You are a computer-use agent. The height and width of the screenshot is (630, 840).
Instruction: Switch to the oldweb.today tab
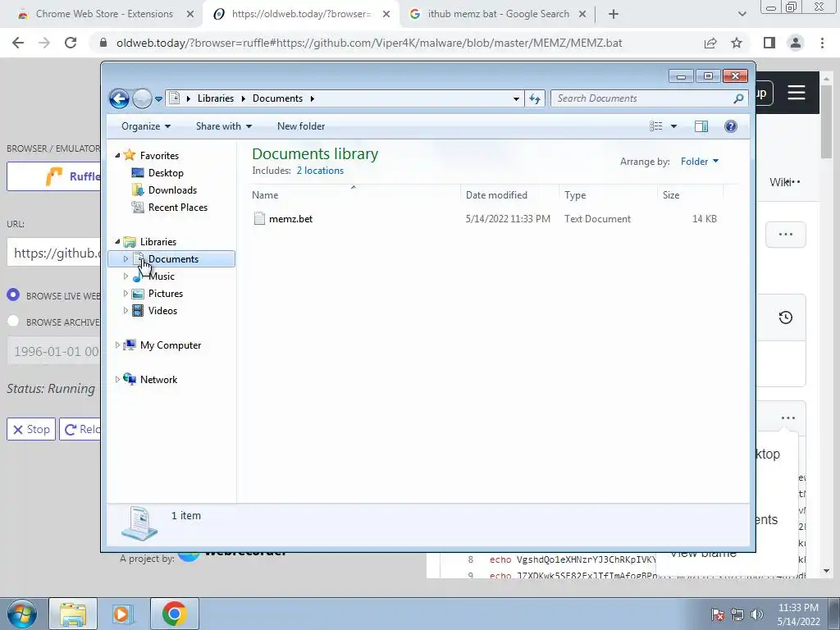(301, 14)
